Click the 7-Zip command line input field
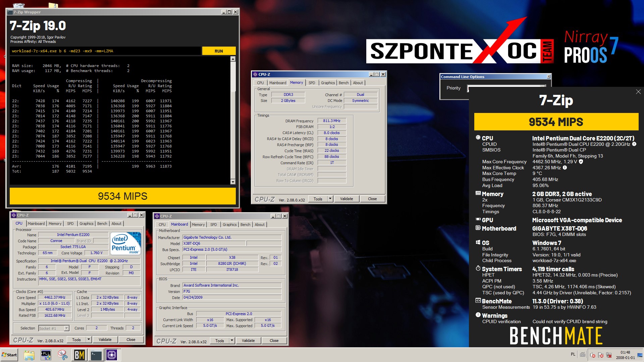The height and width of the screenshot is (362, 644). (x=105, y=51)
